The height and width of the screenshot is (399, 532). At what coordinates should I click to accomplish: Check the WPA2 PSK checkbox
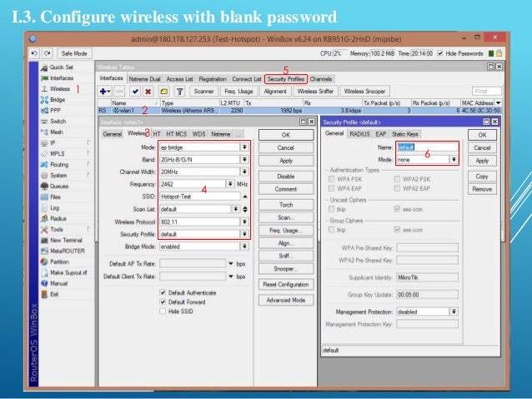397,179
